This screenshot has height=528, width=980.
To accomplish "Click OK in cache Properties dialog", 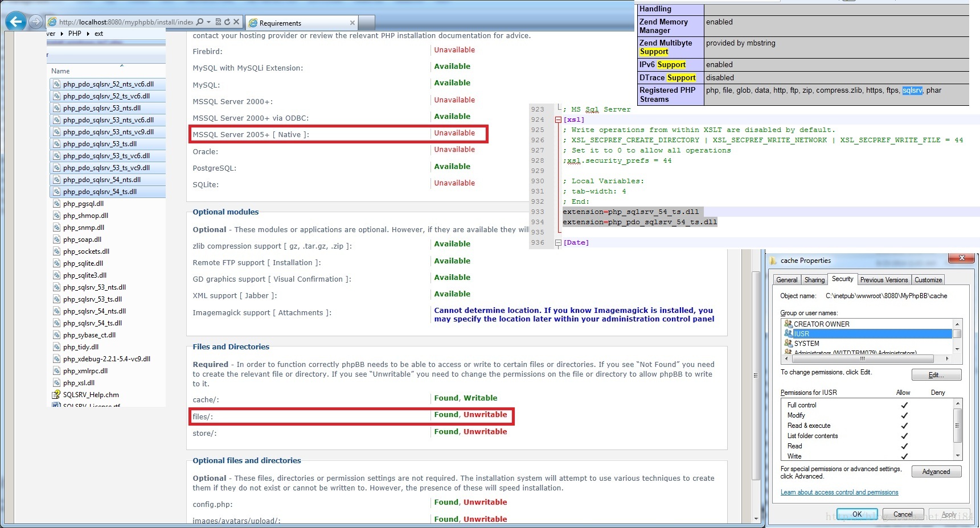I will 857,514.
